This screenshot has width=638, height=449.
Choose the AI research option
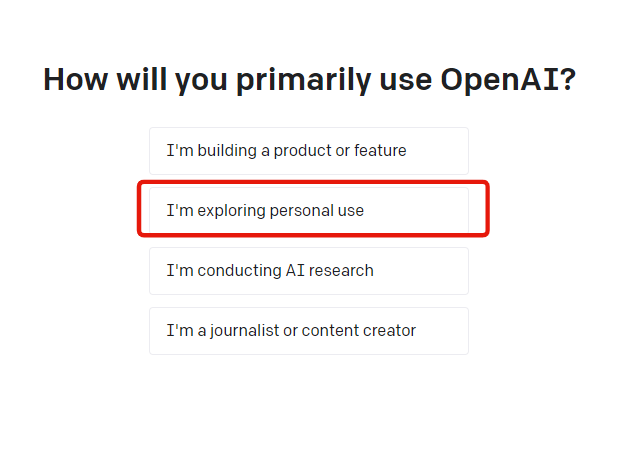[x=308, y=271]
